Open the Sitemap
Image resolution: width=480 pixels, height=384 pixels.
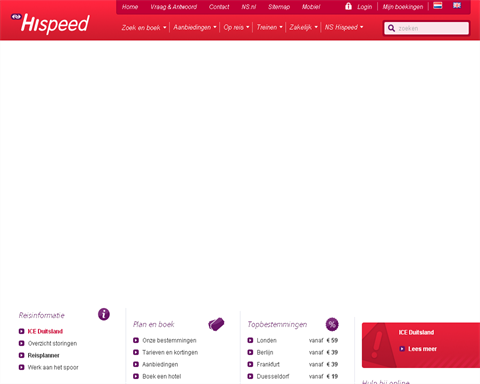[x=279, y=7]
